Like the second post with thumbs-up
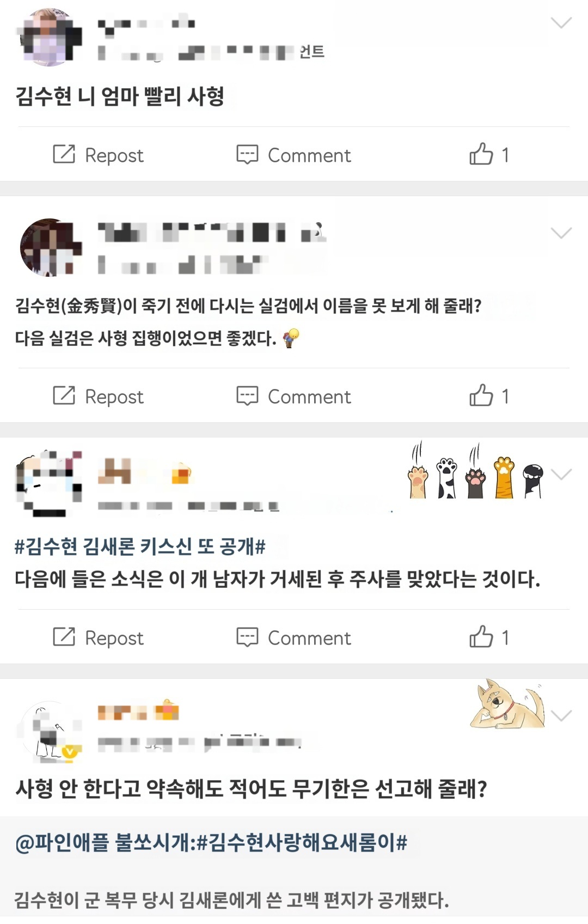Viewport: 588px width, 924px height. click(481, 396)
